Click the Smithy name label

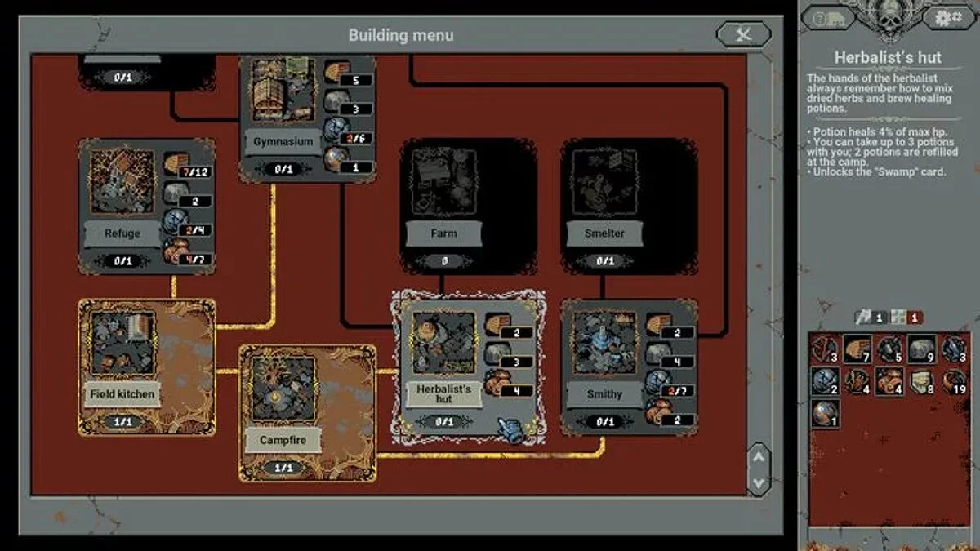point(604,393)
